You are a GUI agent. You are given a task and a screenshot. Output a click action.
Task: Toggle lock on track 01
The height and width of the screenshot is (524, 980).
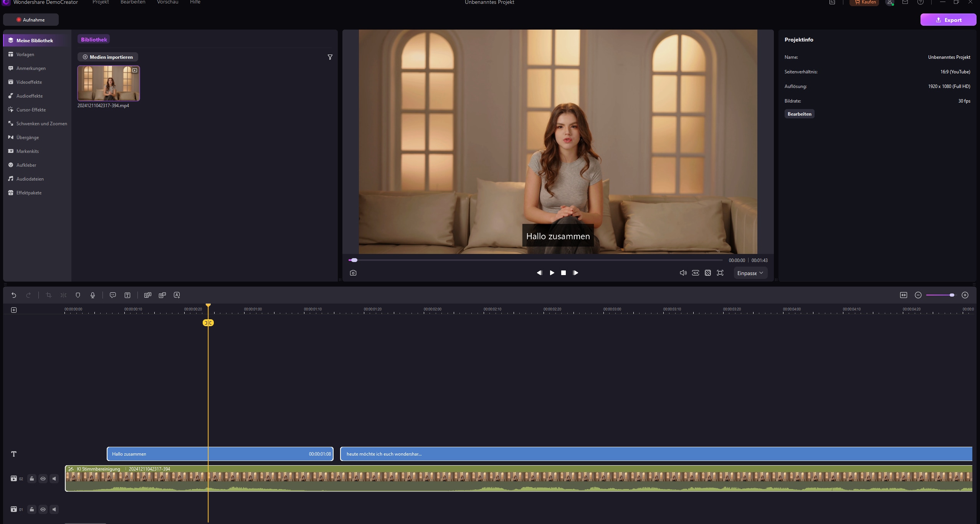(x=32, y=509)
